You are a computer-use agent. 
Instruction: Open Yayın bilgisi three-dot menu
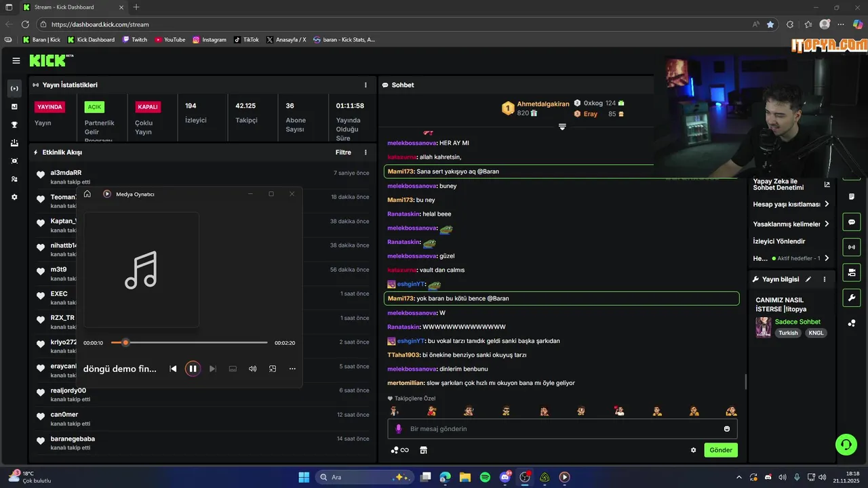coord(825,279)
